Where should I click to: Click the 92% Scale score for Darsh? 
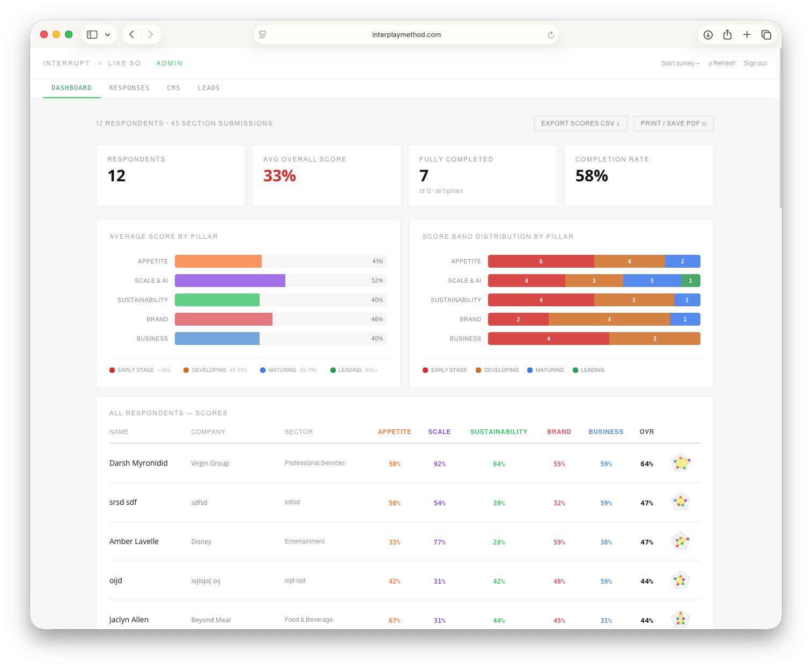pos(440,464)
